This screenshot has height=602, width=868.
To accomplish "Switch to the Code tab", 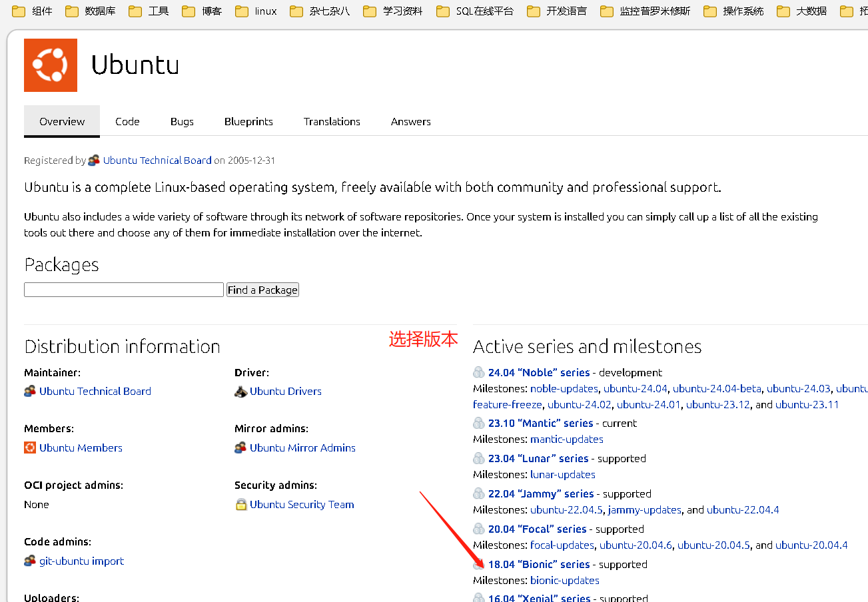I will coord(127,121).
